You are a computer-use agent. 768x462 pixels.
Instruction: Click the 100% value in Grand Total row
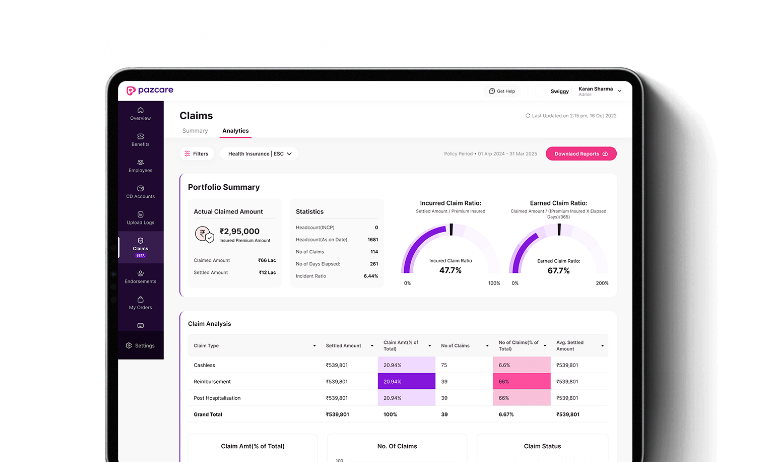390,414
